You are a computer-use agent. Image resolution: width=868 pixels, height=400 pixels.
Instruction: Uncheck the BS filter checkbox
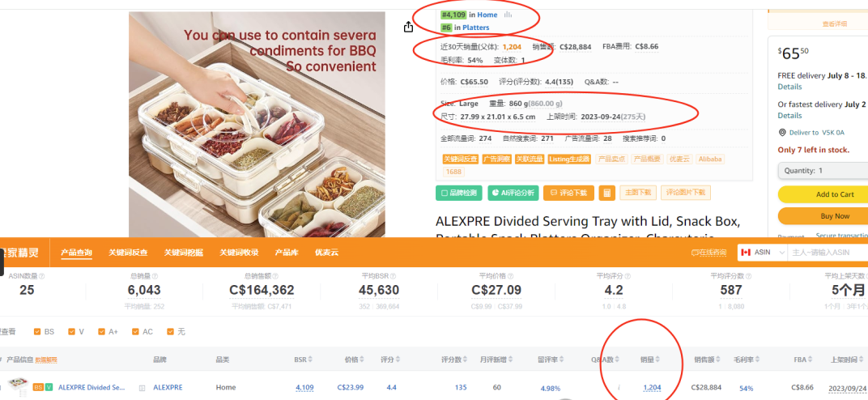pos(37,332)
